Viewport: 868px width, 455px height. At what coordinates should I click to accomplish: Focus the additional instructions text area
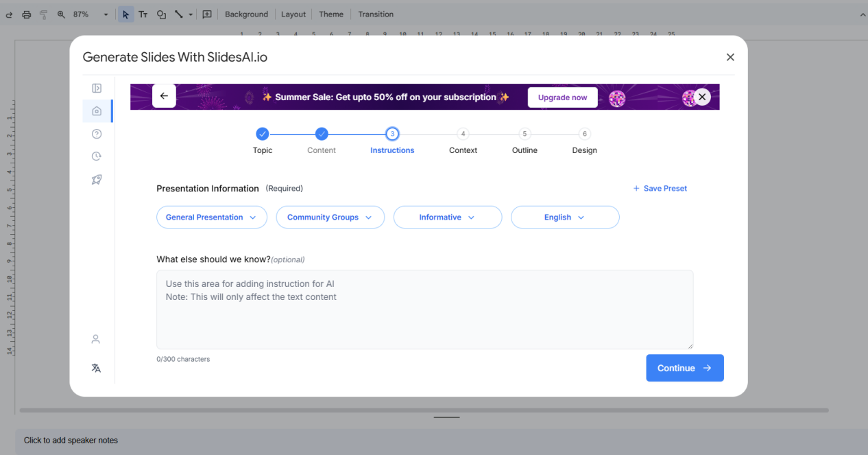[x=424, y=310]
